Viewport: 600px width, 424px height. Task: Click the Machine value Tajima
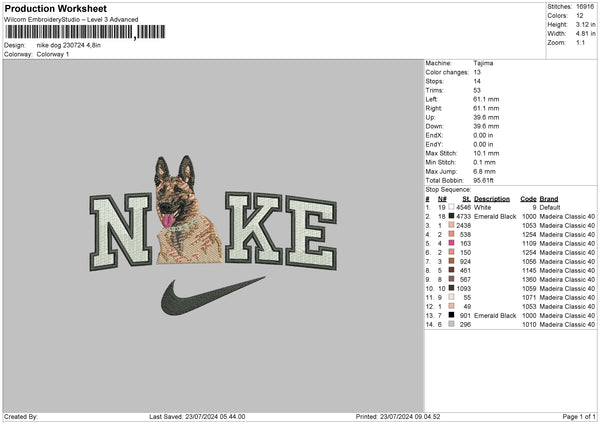pos(484,63)
